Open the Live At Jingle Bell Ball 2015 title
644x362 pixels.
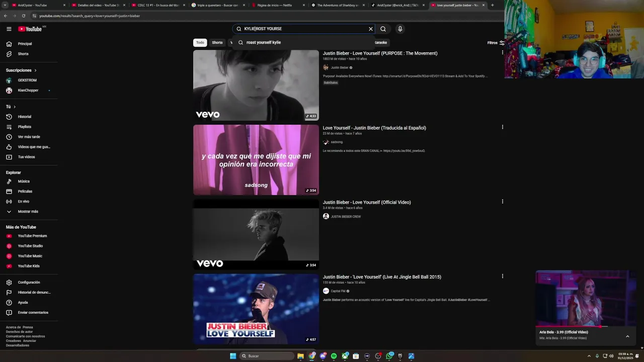click(382, 277)
